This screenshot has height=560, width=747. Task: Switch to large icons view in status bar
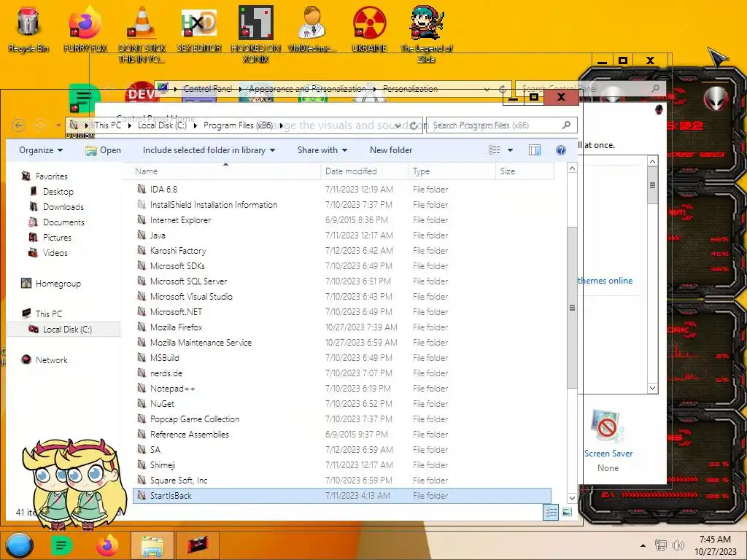tap(566, 513)
